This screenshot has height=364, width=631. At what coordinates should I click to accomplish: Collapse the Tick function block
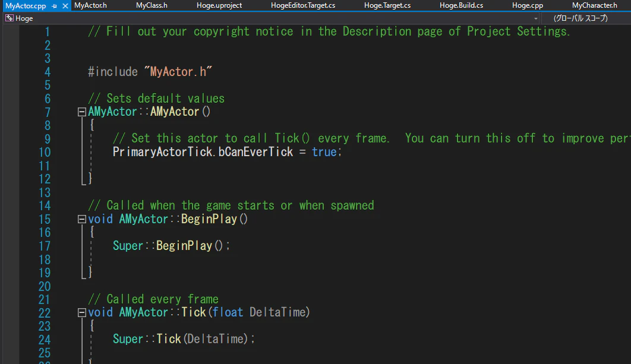tap(81, 312)
